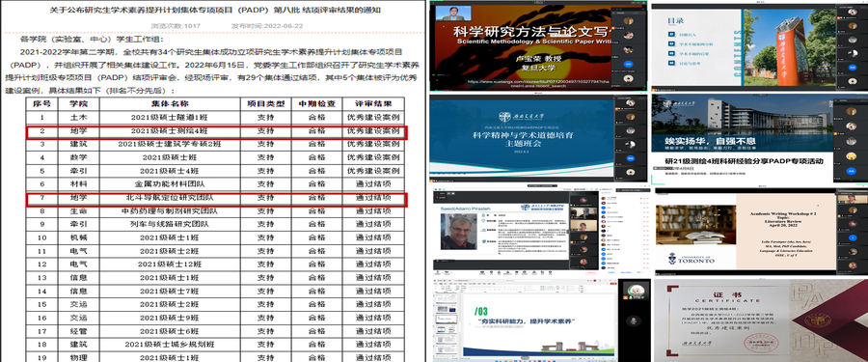Select the first slide thumbnail in PowerPoint panel

[447, 299]
